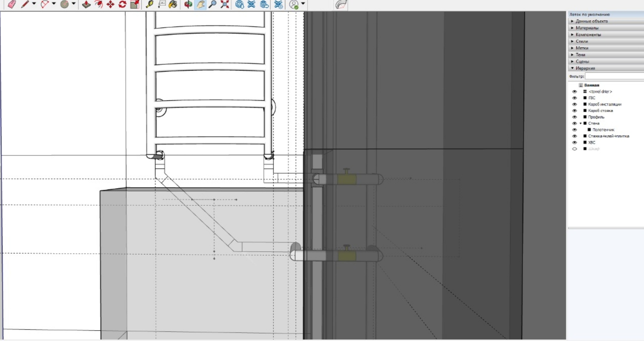The height and width of the screenshot is (341, 644).
Task: Collapse the Стена tree node
Action: tap(580, 123)
